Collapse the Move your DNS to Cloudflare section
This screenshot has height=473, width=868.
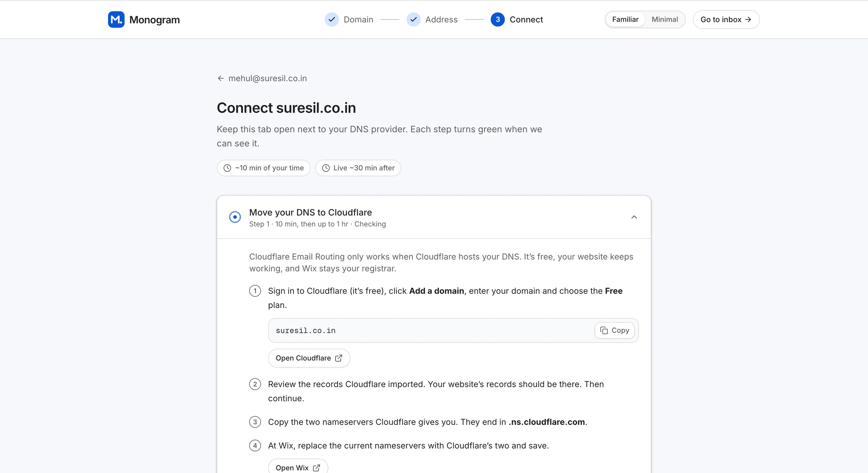coord(634,217)
